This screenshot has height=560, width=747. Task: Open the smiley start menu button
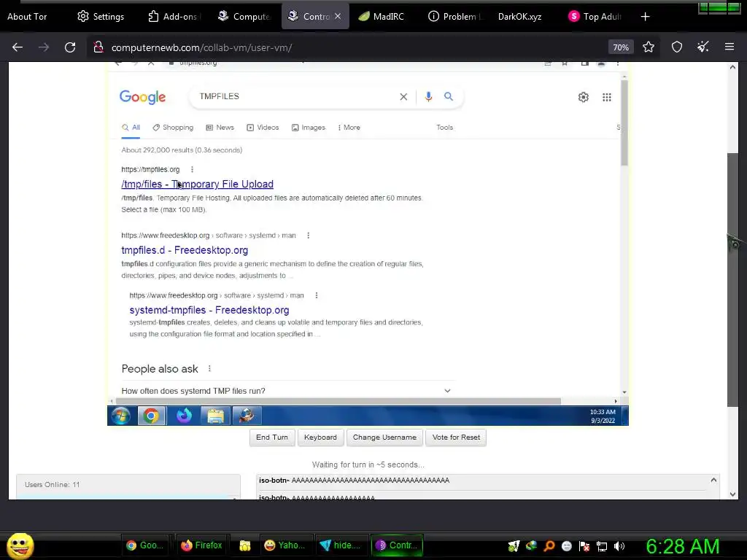coord(20,545)
